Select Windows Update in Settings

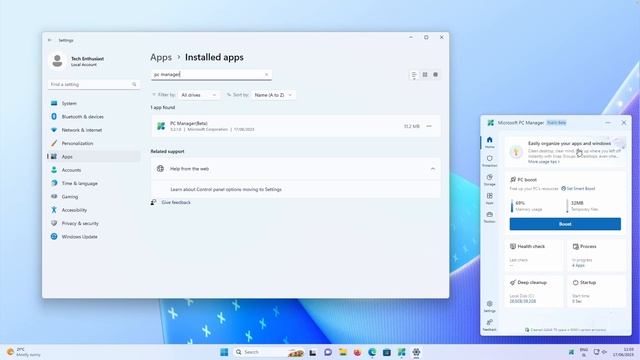(x=94, y=237)
